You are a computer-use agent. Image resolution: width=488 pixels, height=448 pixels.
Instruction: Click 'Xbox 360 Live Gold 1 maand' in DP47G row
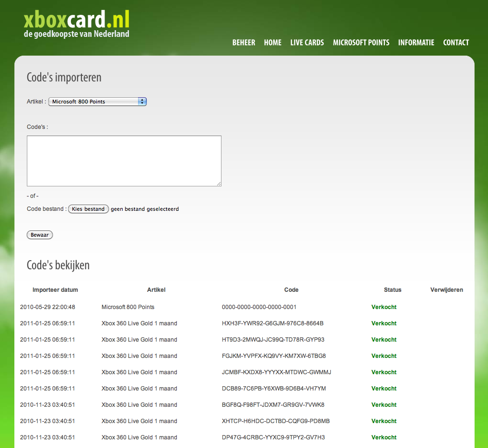pyautogui.click(x=139, y=437)
